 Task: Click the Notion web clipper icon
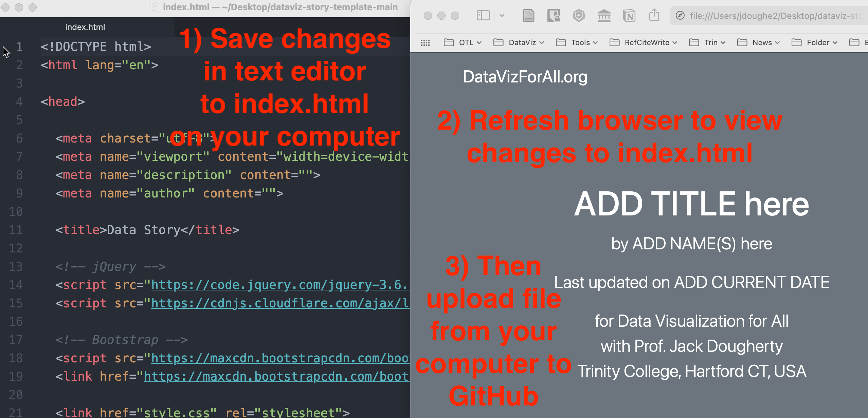pyautogui.click(x=629, y=16)
